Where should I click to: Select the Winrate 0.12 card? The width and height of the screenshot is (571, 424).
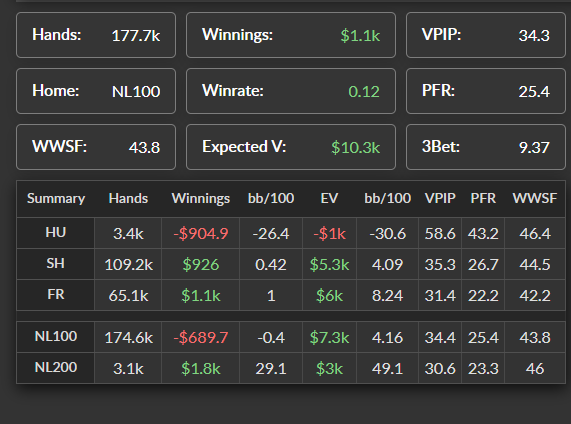coord(291,91)
